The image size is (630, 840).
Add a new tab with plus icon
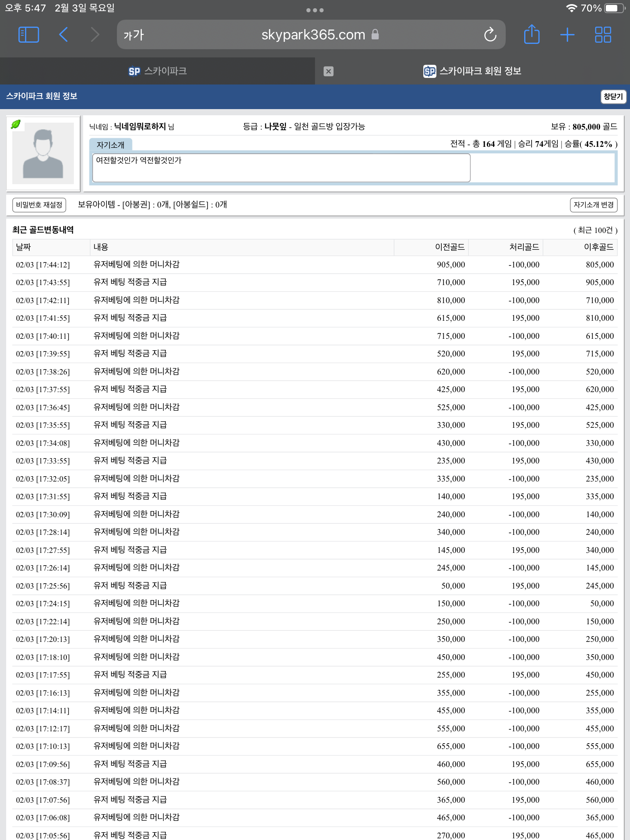[567, 35]
